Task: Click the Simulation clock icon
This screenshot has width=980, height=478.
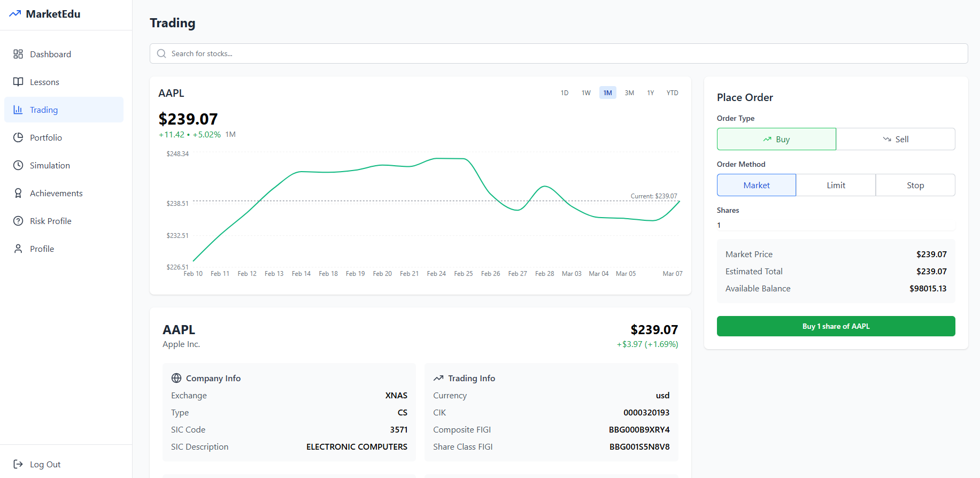Action: click(x=18, y=165)
